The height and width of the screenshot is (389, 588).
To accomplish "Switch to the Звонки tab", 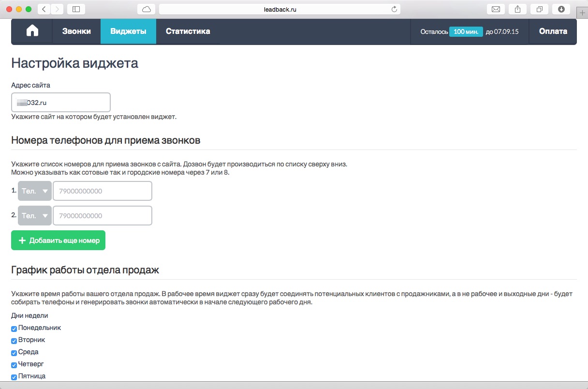I will tap(76, 31).
